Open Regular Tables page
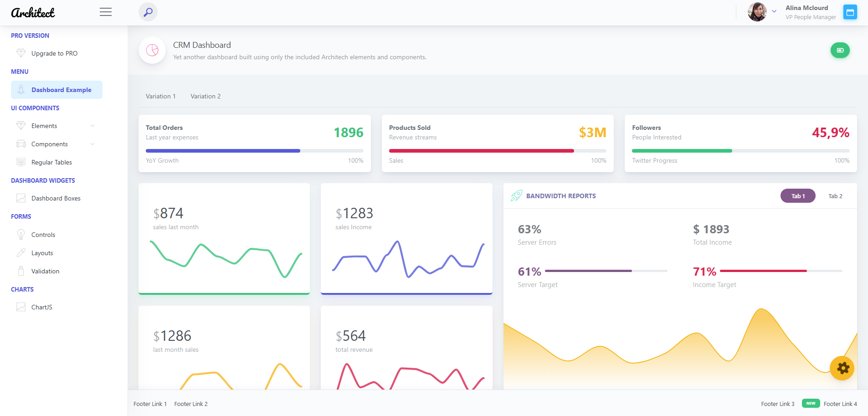 52,162
